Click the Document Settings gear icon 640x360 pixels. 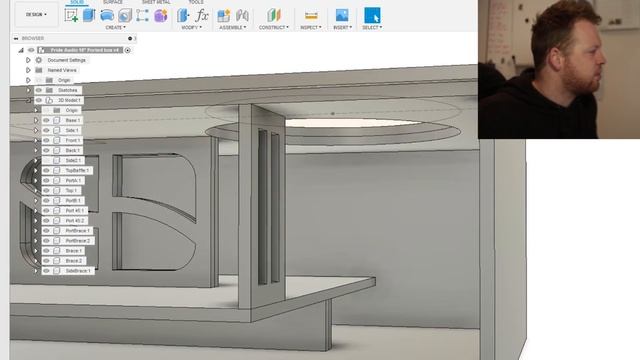[39, 60]
